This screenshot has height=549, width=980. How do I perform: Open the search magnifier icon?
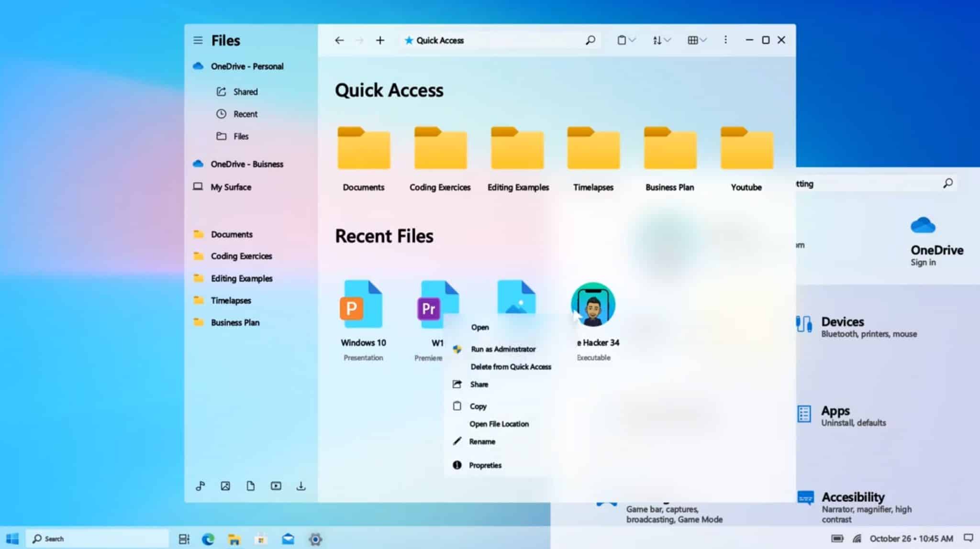pos(590,40)
